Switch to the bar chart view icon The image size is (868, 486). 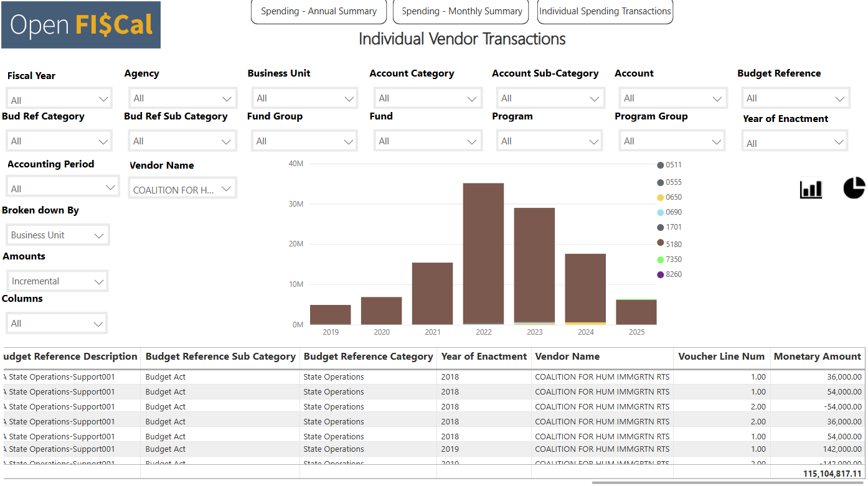point(811,189)
